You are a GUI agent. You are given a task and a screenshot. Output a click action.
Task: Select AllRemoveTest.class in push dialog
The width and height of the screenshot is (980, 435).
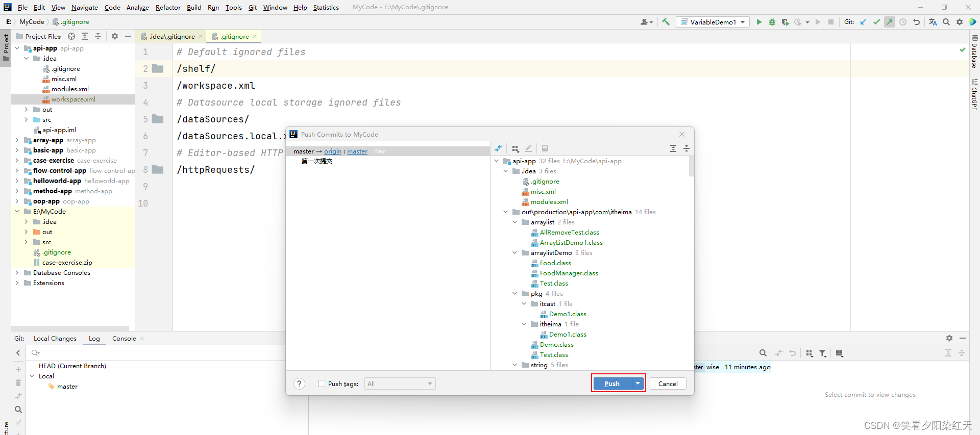(569, 233)
